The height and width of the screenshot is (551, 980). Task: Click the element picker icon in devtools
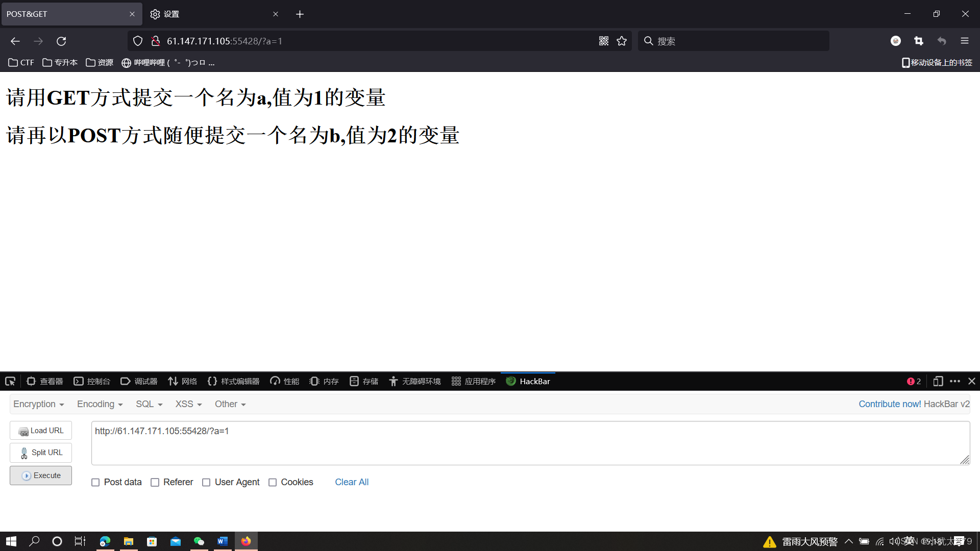point(10,381)
